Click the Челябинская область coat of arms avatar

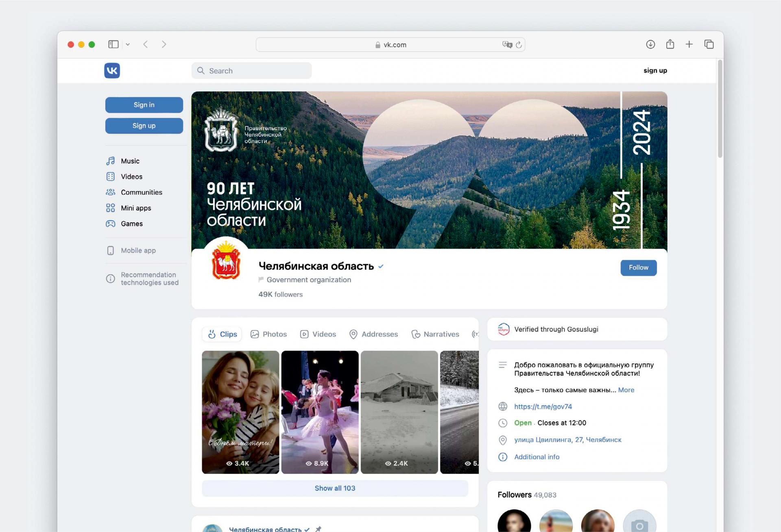(226, 261)
